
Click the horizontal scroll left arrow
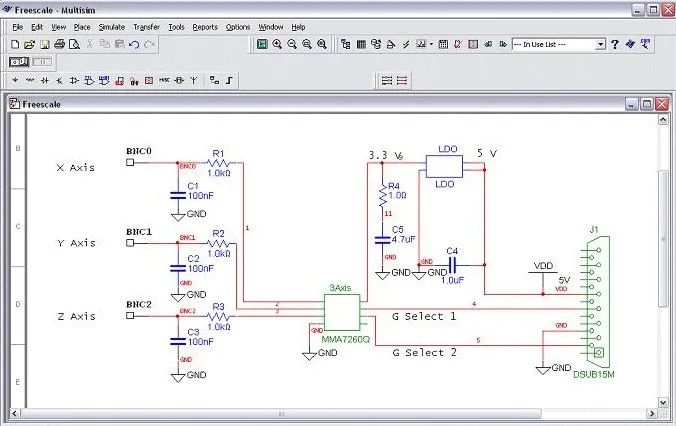(14, 413)
